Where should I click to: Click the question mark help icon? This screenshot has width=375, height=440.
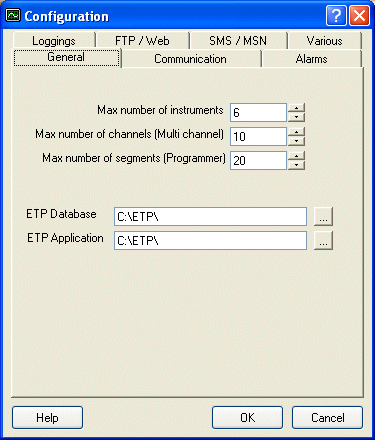coord(336,16)
